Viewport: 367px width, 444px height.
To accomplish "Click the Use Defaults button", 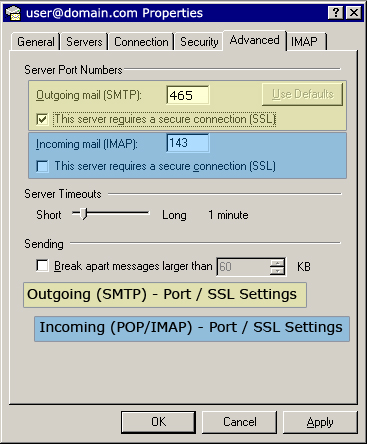I will 302,94.
